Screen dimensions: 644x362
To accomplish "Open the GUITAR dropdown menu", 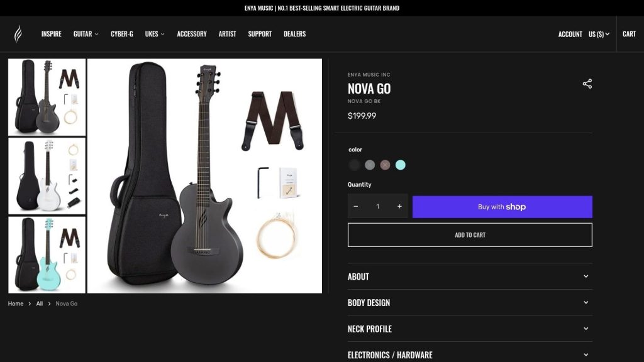I will coord(86,34).
